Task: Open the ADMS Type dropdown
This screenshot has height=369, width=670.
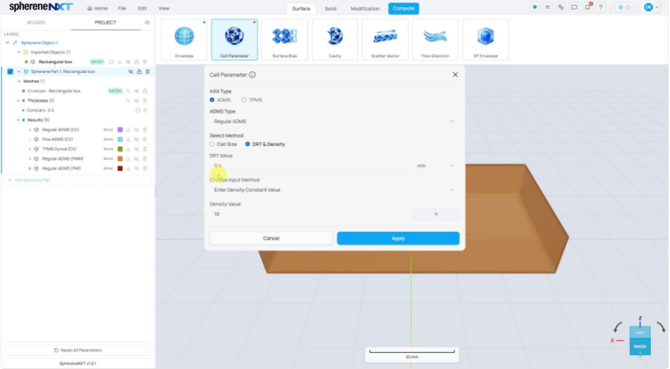Action: tap(334, 122)
